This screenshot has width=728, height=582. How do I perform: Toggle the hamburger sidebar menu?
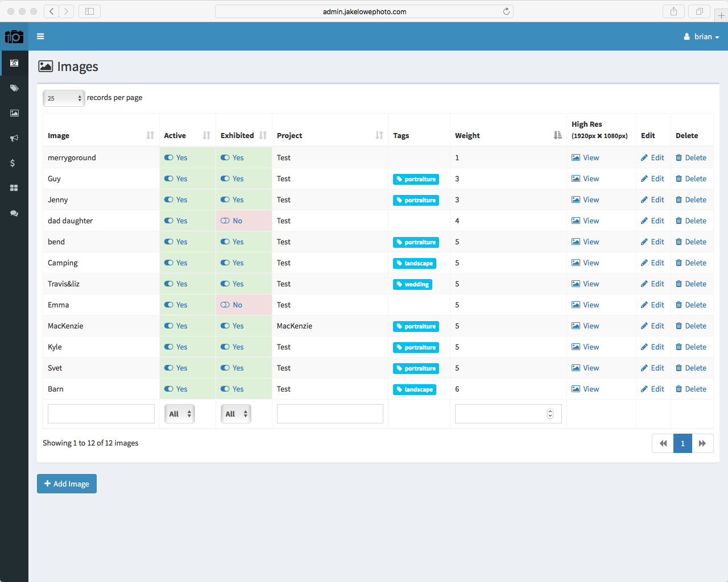click(x=40, y=36)
